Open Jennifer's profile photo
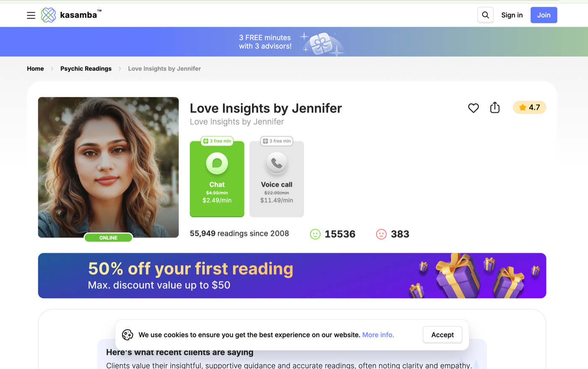 coord(108,167)
